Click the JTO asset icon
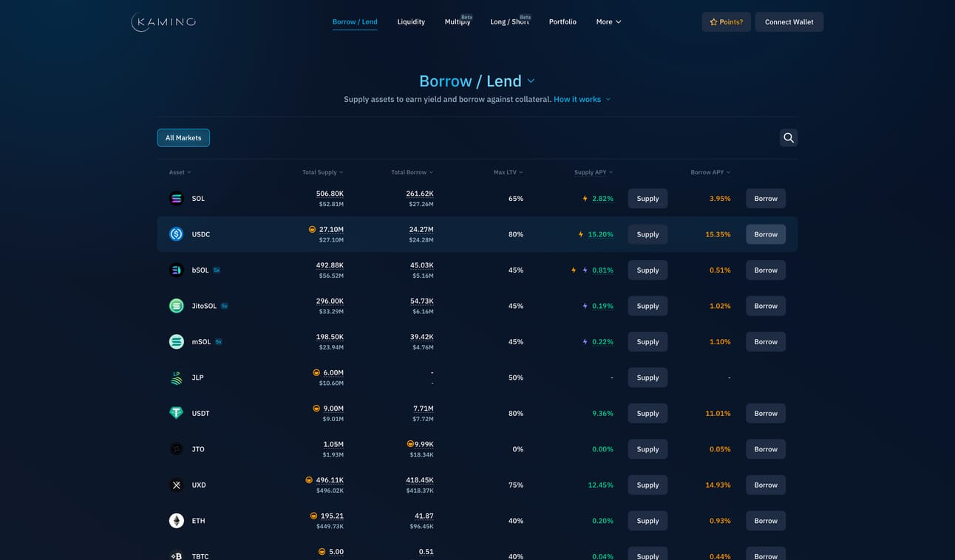The height and width of the screenshot is (560, 955). (x=176, y=449)
